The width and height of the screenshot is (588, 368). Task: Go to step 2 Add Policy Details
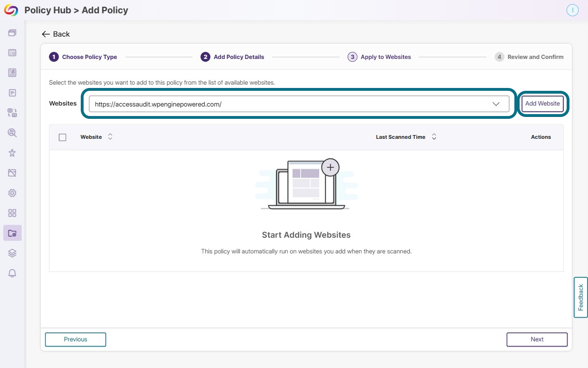click(x=232, y=57)
